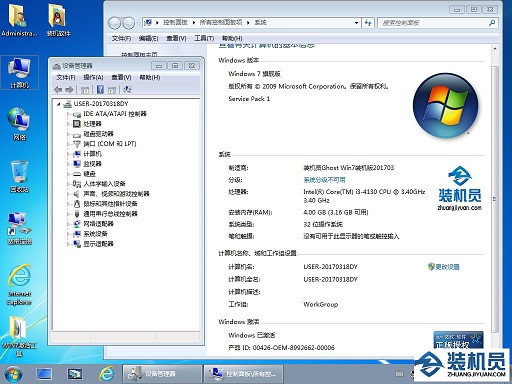Viewport: 512px width, 384px height.
Task: Expand the 鼠标和其他指针设备 node
Action: pos(68,204)
